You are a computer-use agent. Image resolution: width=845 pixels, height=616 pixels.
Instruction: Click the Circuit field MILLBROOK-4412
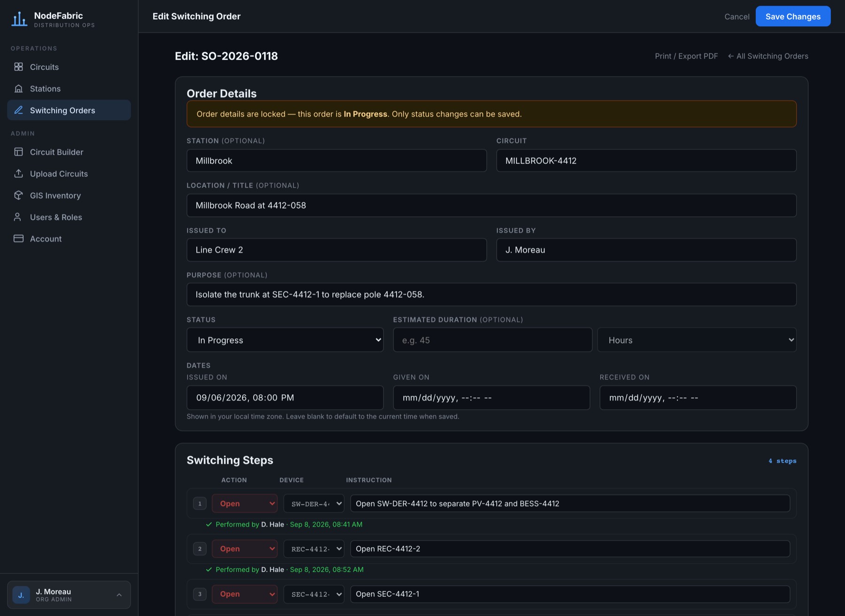pos(646,161)
